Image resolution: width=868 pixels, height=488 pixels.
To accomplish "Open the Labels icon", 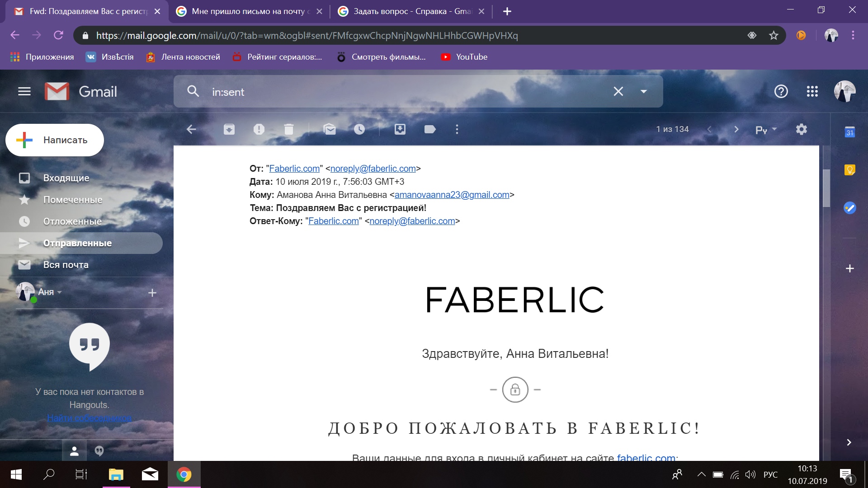I will 430,130.
